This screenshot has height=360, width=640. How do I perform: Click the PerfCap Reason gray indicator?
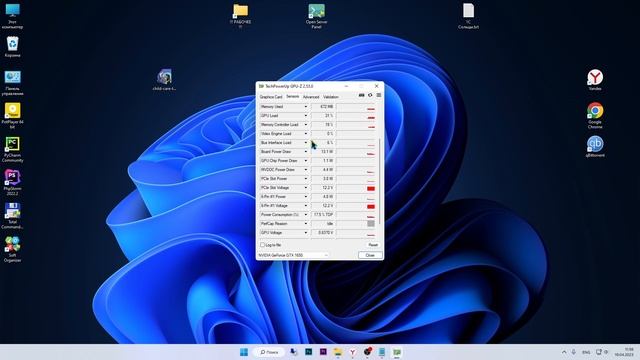371,224
